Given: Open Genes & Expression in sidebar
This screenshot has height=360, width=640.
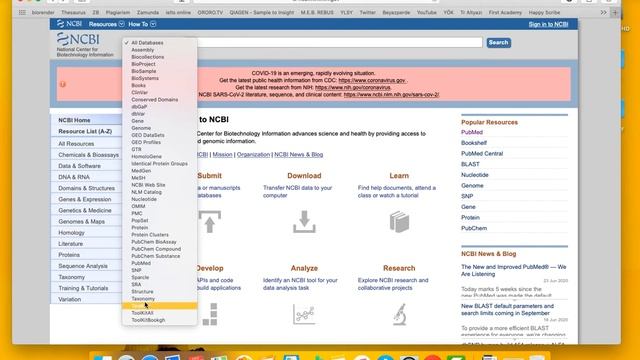Looking at the screenshot, I should (x=86, y=199).
